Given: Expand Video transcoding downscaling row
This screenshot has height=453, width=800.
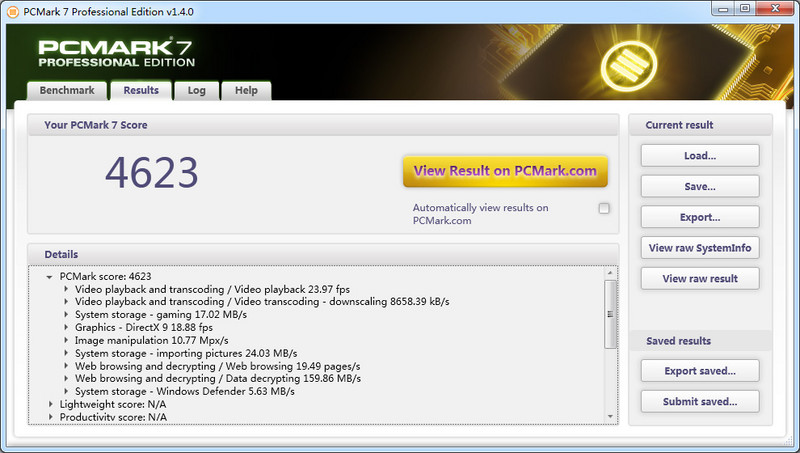Looking at the screenshot, I should 66,301.
